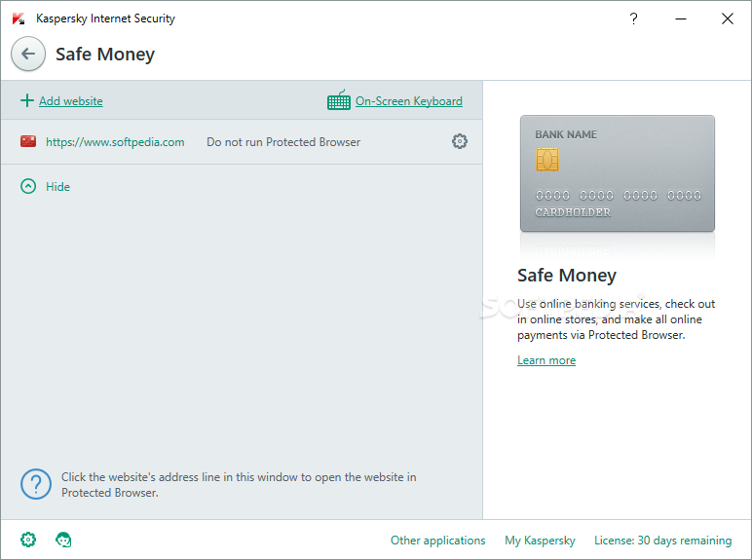The width and height of the screenshot is (752, 560).
Task: Click the bank card illustration
Action: click(x=618, y=173)
